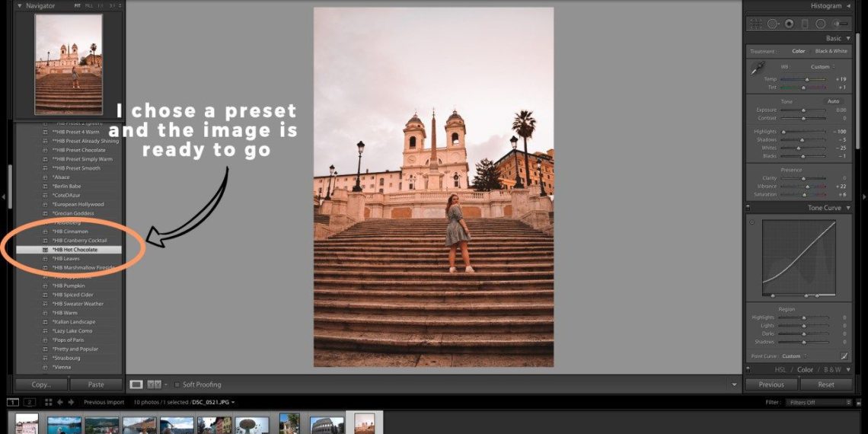Select the Graduated Filter tool
Image resolution: width=868 pixels, height=434 pixels.
pyautogui.click(x=805, y=24)
